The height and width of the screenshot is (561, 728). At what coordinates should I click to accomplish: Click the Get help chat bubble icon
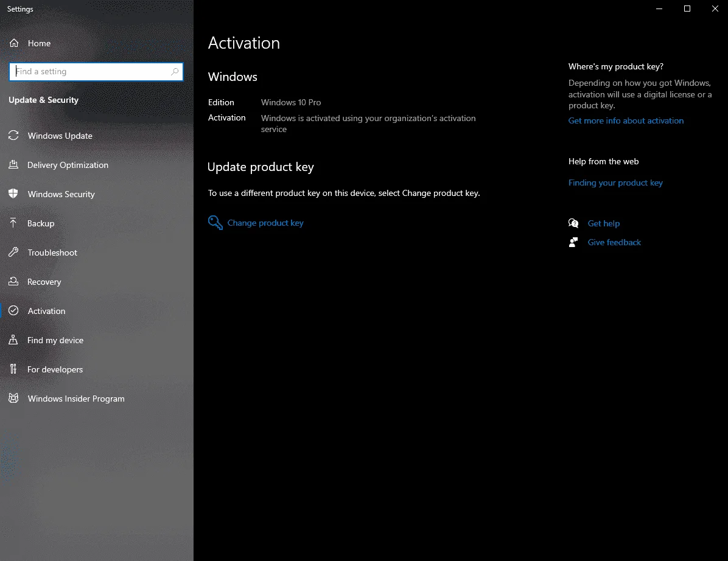pos(573,223)
